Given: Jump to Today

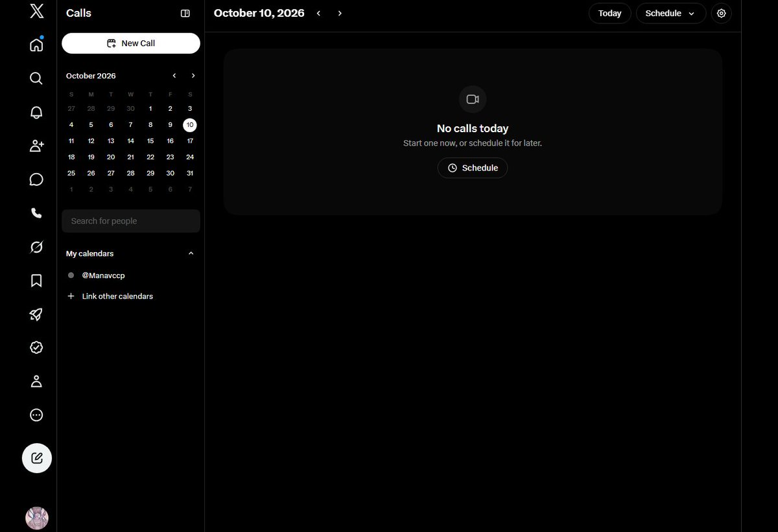Looking at the screenshot, I should pos(610,13).
